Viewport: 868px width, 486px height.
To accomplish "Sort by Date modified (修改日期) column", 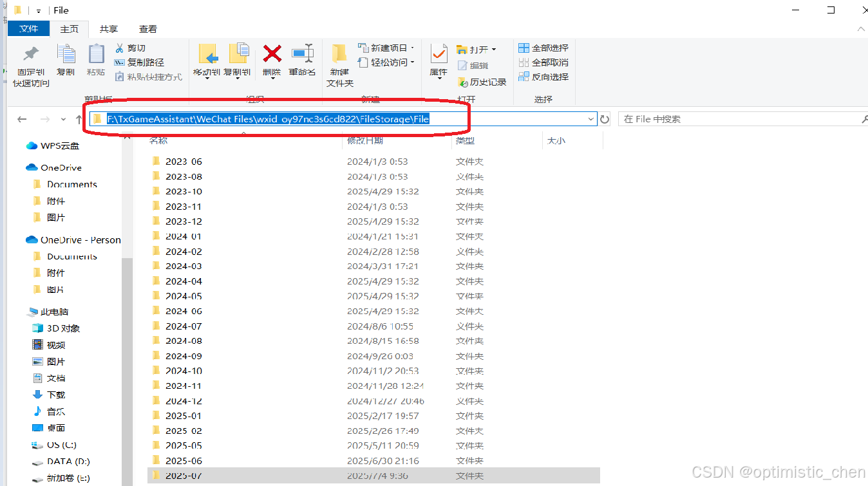I will [x=365, y=140].
